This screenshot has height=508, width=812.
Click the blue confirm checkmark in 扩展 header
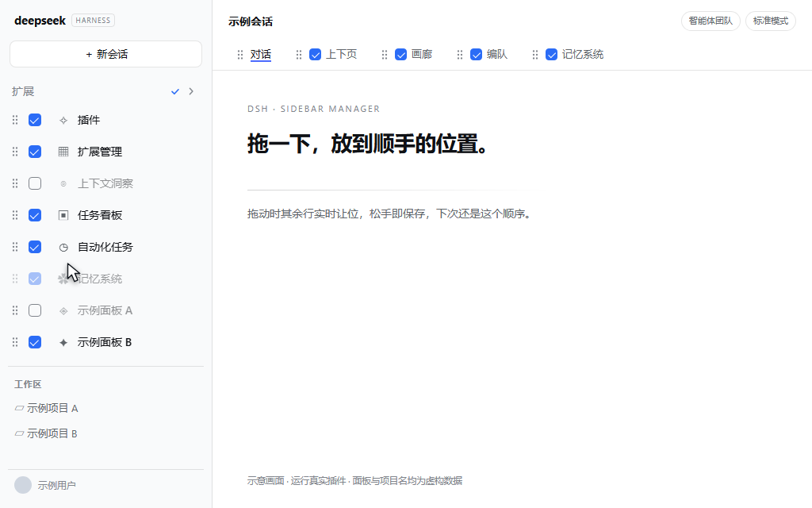(x=175, y=91)
